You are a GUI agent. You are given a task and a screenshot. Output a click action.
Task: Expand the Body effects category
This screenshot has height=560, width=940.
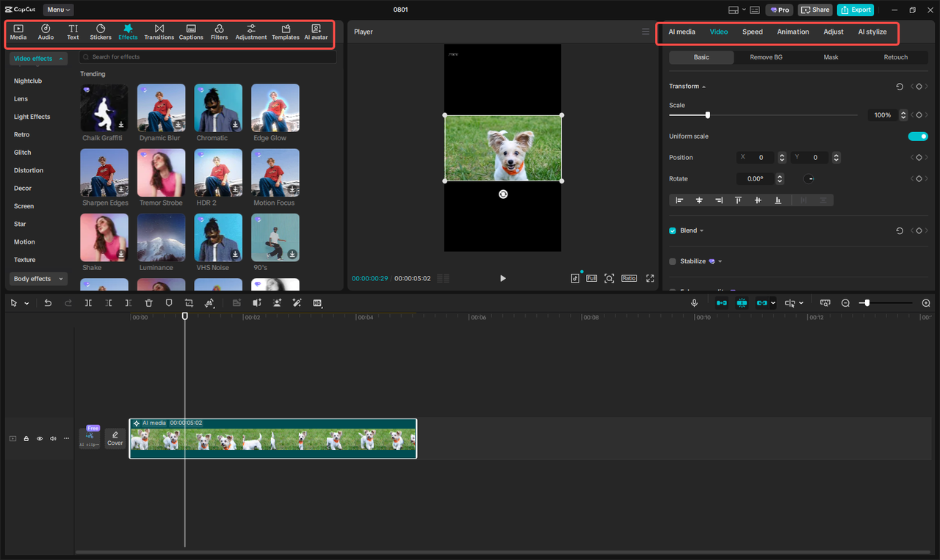click(38, 279)
